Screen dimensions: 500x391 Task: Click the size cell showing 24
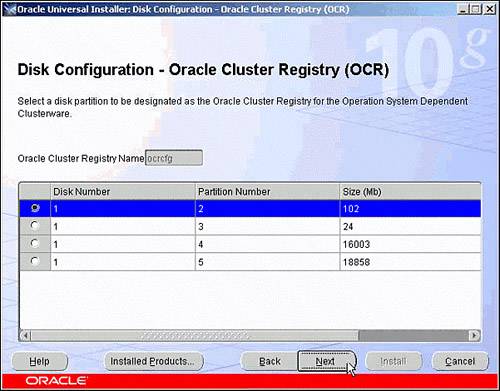(410, 226)
